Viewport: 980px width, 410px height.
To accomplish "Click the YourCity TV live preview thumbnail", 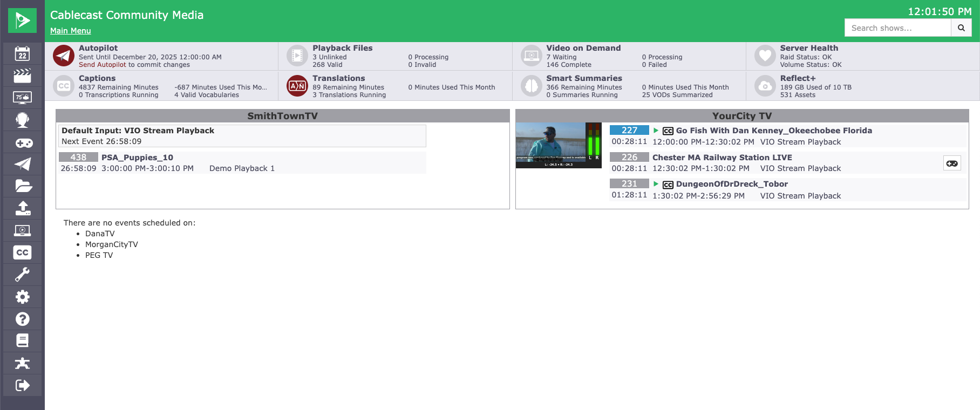I will (559, 145).
